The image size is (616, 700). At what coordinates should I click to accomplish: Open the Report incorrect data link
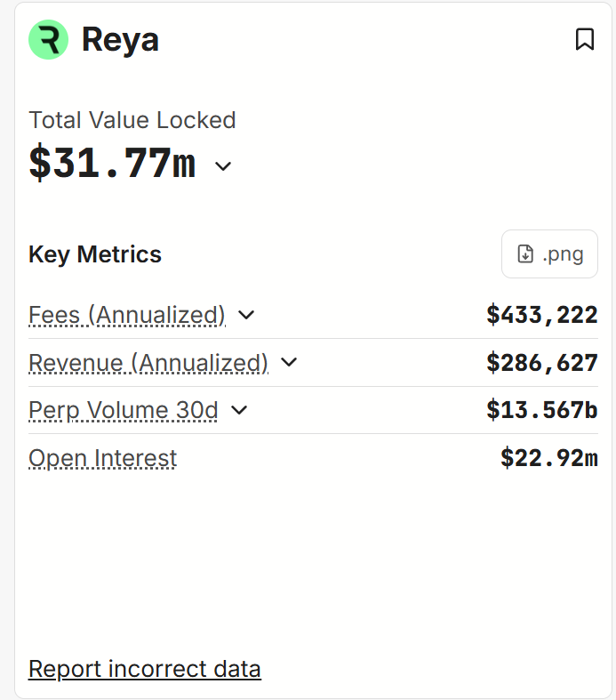pos(145,669)
